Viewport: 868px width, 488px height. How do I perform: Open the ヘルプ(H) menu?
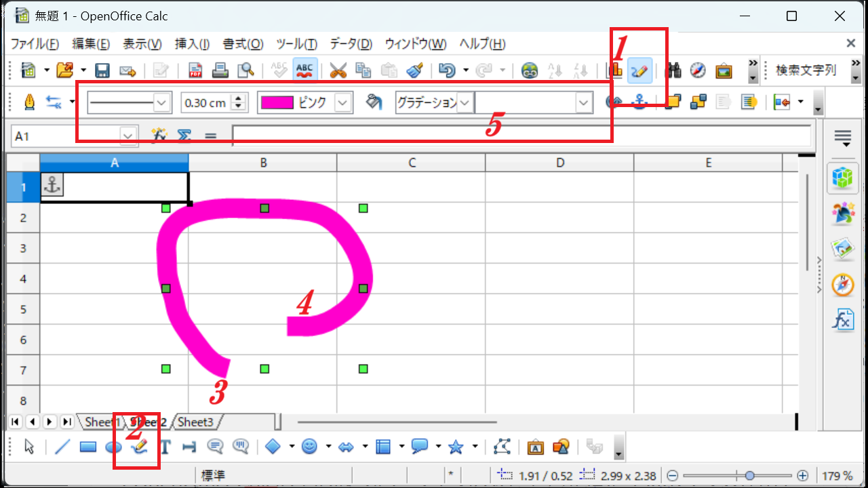pyautogui.click(x=482, y=44)
